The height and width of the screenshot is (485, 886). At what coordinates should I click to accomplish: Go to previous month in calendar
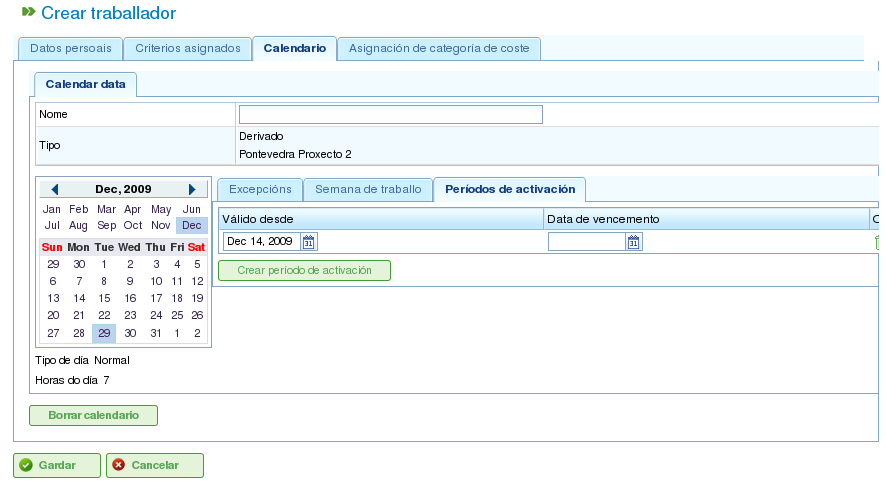pyautogui.click(x=55, y=189)
